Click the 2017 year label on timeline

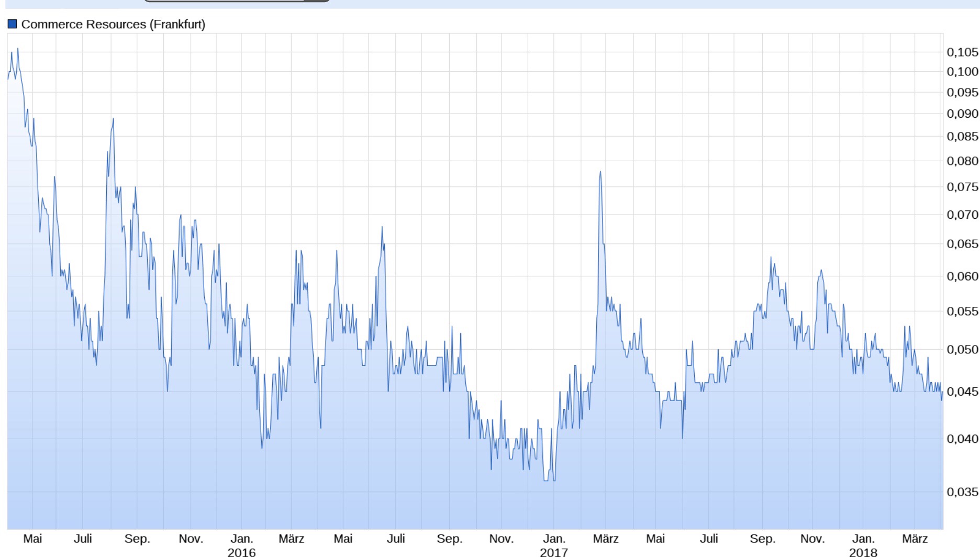553,552
